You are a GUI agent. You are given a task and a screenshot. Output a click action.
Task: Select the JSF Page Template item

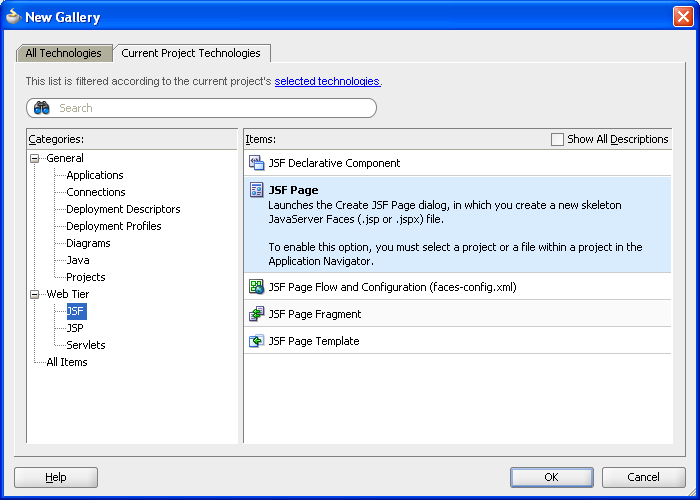click(x=458, y=341)
